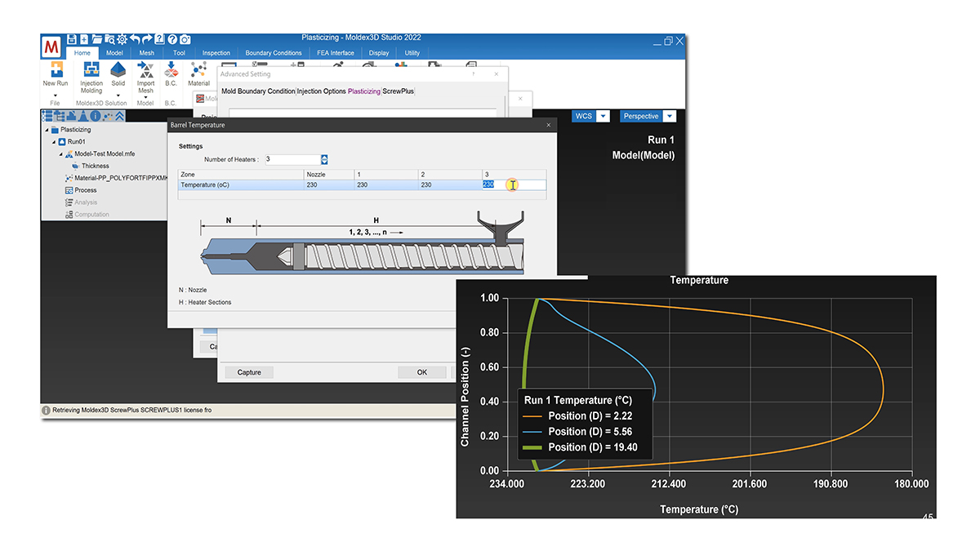Select the Thickness tree item
The image size is (980, 551).
pos(95,167)
